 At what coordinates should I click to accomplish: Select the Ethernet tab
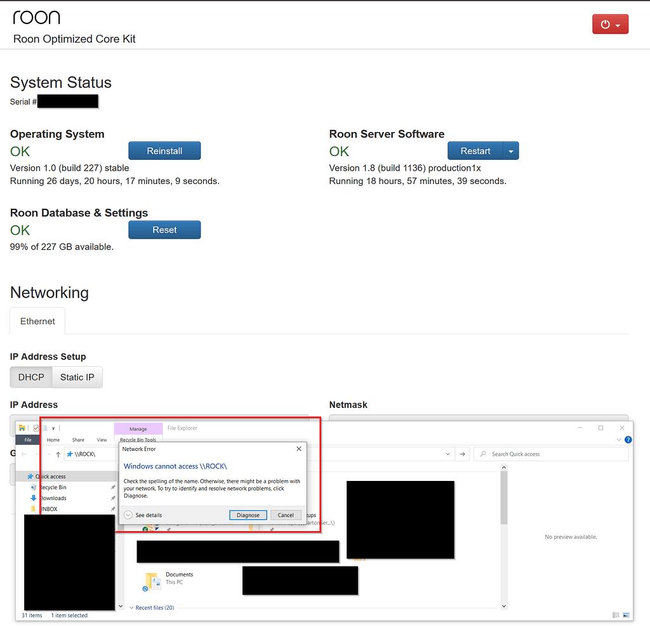coord(37,321)
